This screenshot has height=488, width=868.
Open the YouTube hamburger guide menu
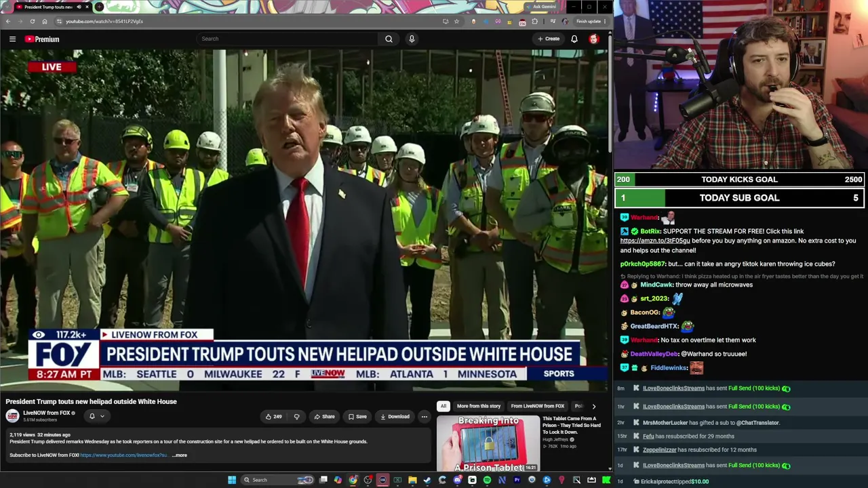coord(12,39)
